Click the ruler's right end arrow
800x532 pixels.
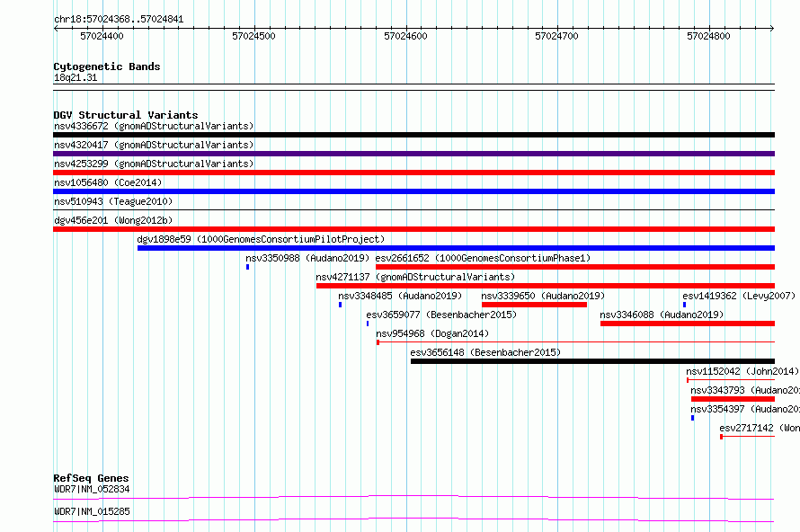(x=772, y=29)
